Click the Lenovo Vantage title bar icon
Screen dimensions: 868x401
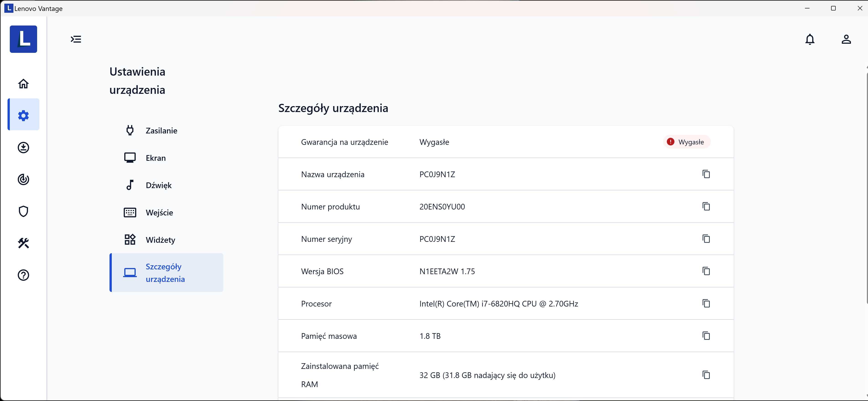[9, 8]
